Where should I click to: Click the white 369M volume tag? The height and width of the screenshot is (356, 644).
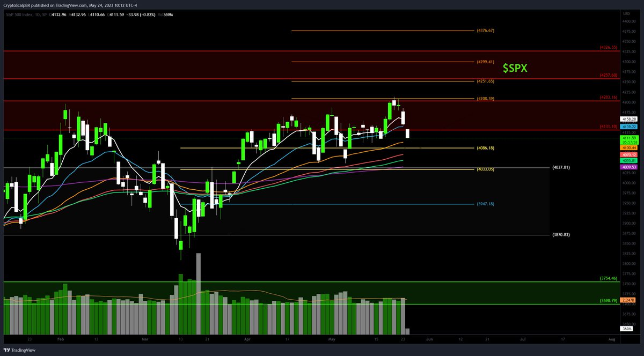click(x=627, y=329)
